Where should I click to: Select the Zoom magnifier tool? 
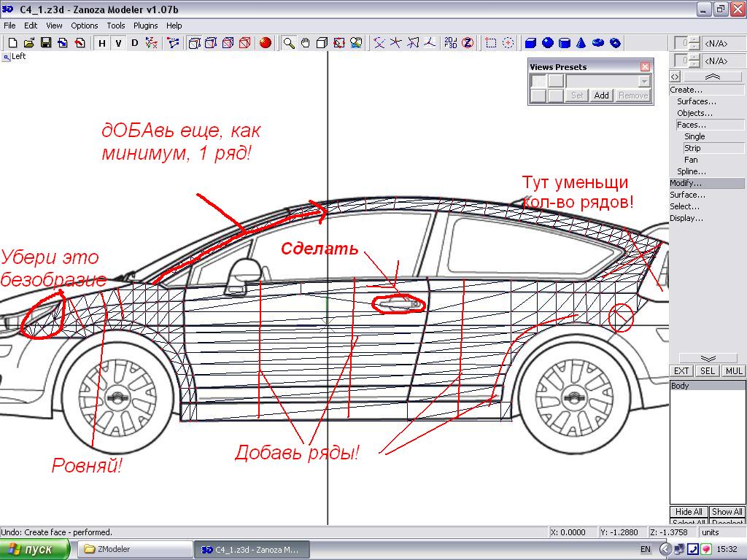coord(289,43)
